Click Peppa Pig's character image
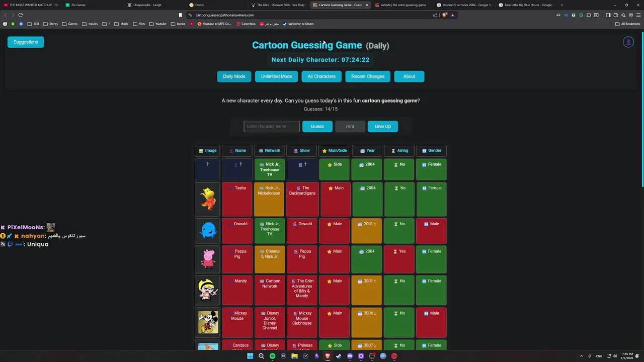644x362 pixels. click(208, 259)
